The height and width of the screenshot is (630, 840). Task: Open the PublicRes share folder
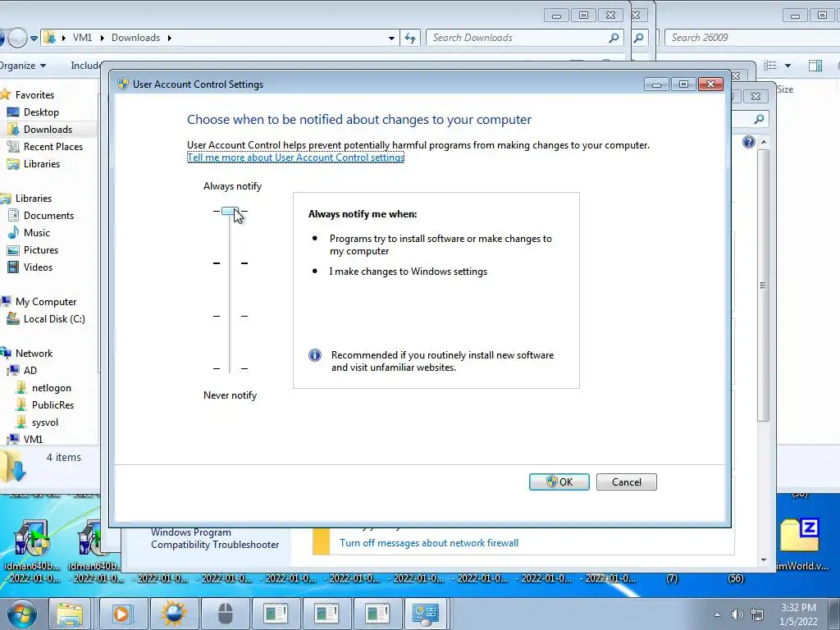[x=52, y=404]
